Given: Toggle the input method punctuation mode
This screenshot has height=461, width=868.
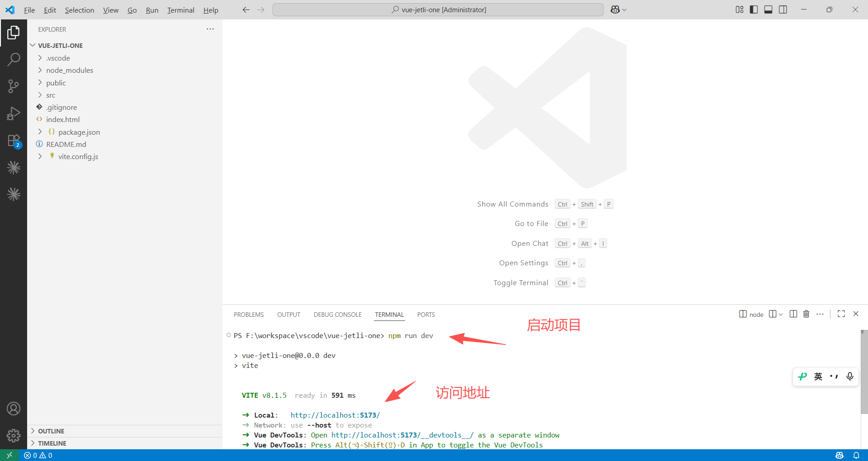Looking at the screenshot, I should pos(834,376).
